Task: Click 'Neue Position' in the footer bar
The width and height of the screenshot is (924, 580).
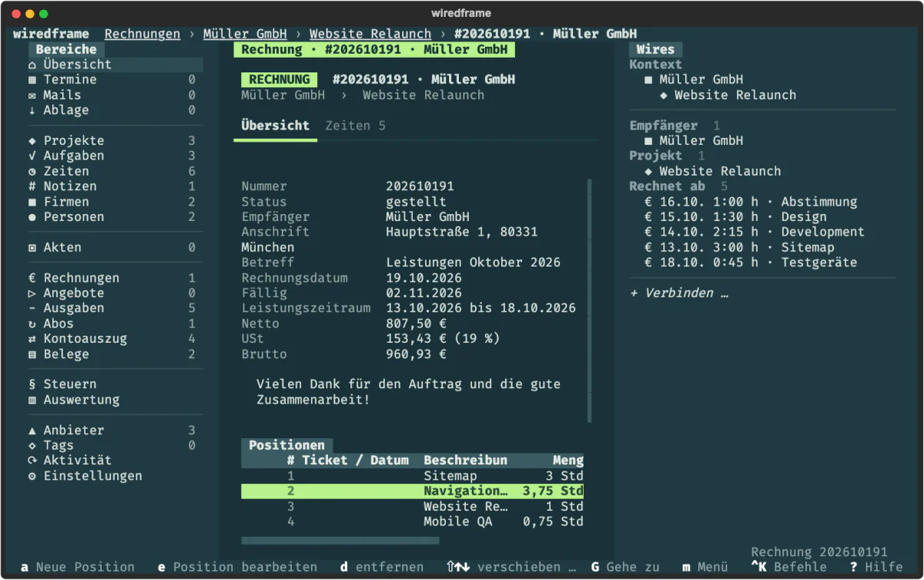Action: point(77,567)
